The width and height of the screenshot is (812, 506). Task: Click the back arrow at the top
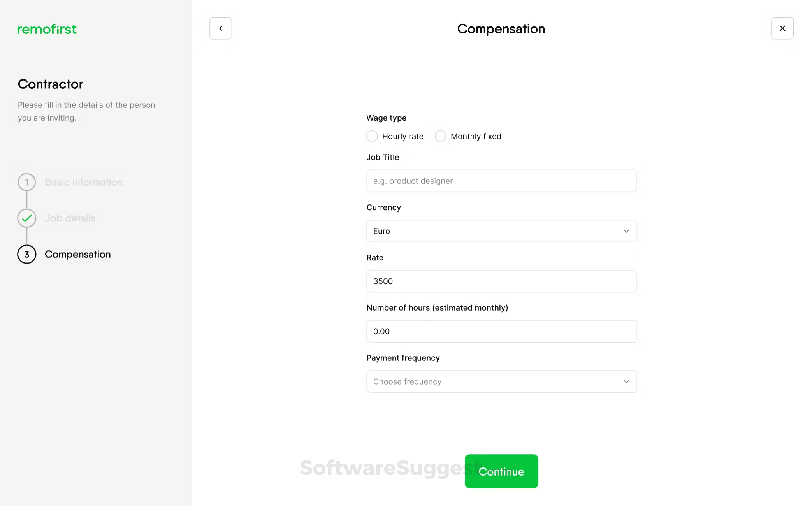coord(220,28)
